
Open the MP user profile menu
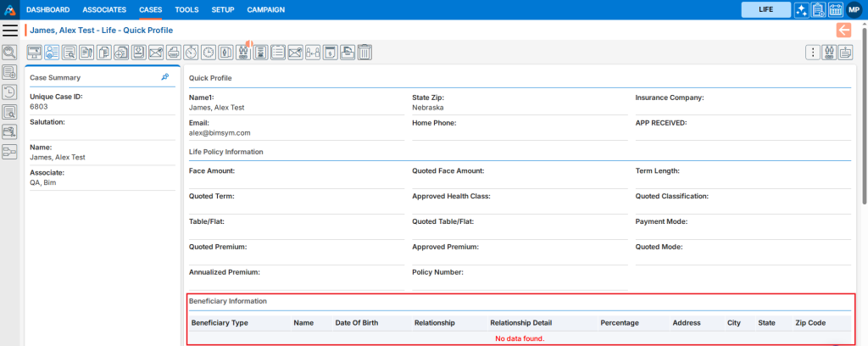click(x=854, y=9)
